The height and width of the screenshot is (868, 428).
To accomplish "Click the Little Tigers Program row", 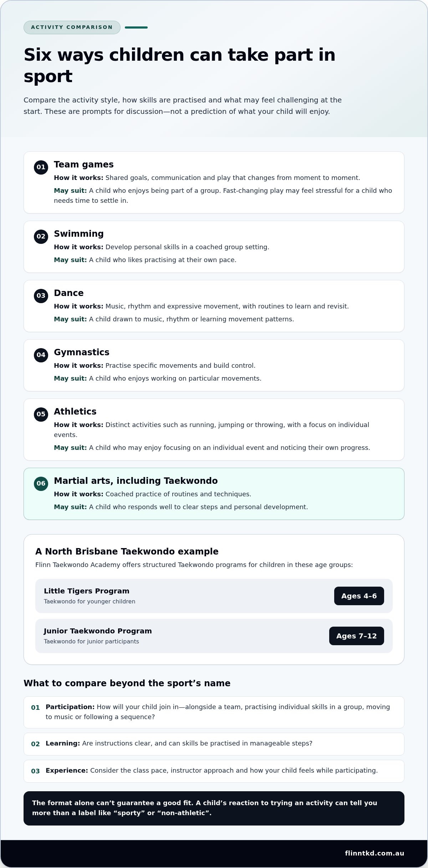I will [214, 596].
